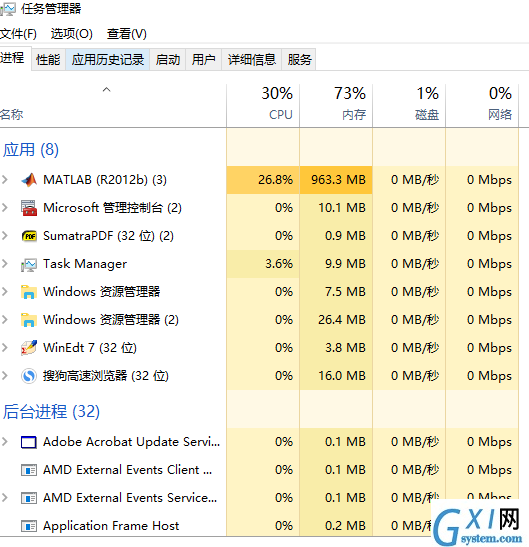The image size is (529, 547).
Task: Sort by the 内存 column header
Action: pos(336,106)
